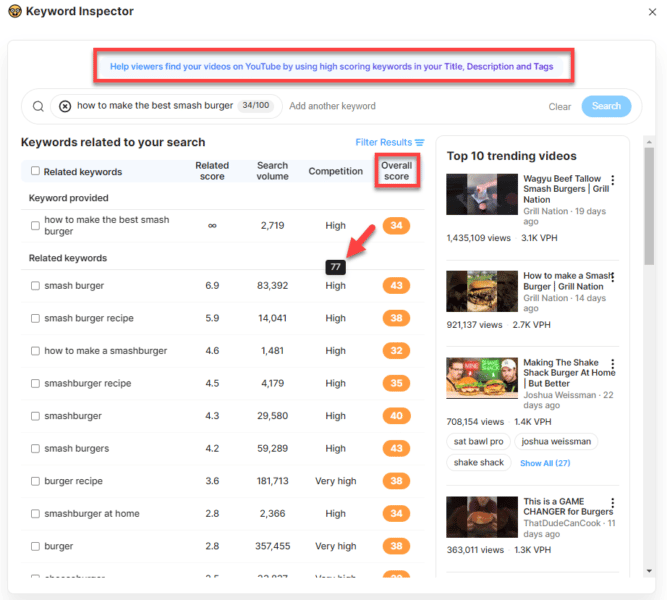Click the 'joshua weissman' tag
The height and width of the screenshot is (600, 667).
click(x=556, y=441)
